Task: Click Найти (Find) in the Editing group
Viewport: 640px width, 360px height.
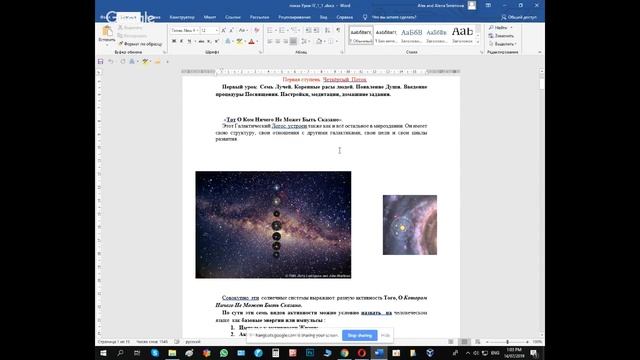Action: [500, 27]
